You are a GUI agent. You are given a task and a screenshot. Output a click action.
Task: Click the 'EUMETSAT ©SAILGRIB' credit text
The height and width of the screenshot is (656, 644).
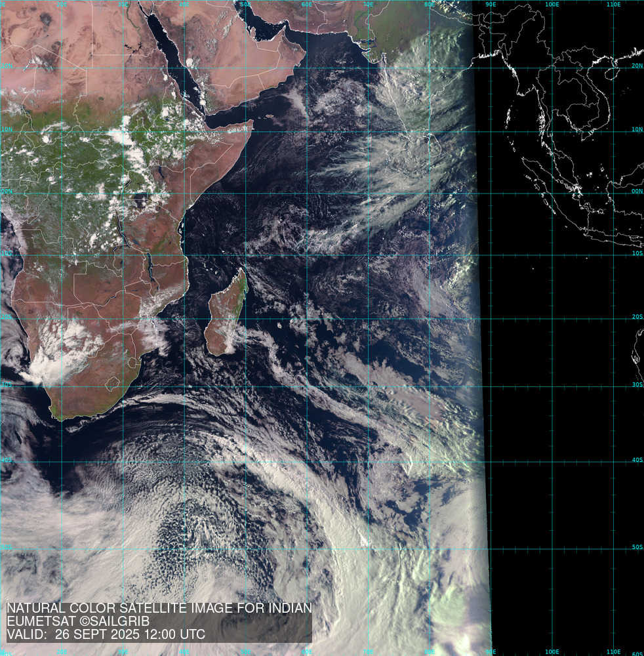(78, 621)
